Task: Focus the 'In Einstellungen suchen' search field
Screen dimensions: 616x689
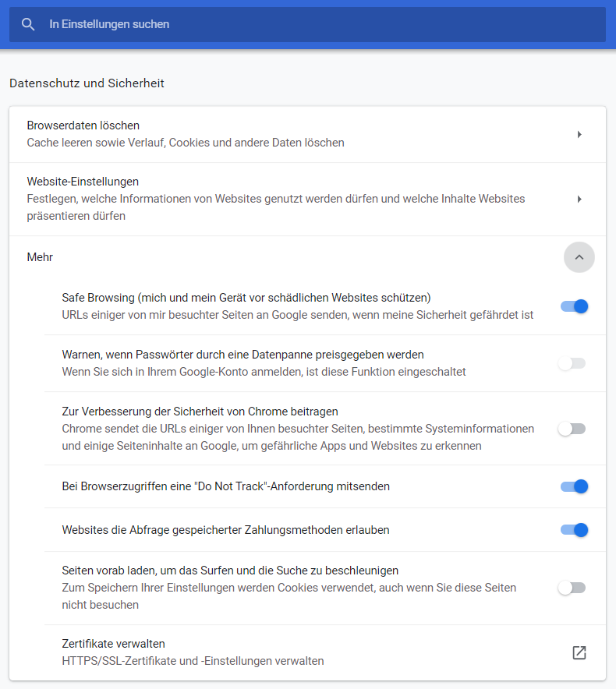Action: [312, 24]
